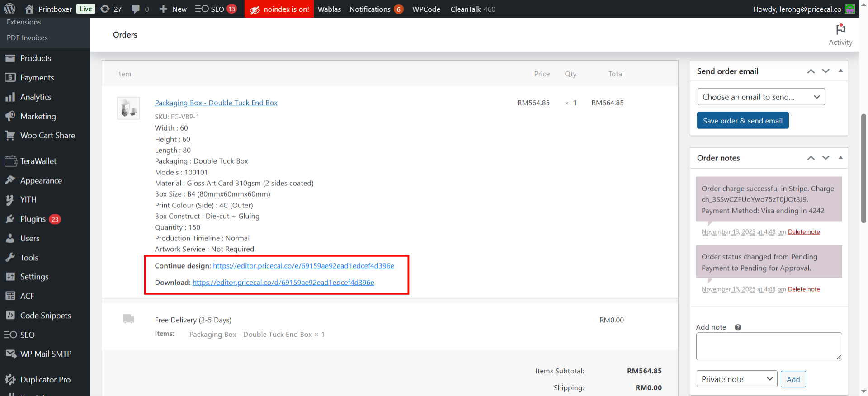Toggle the Send order email panel

pos(840,71)
